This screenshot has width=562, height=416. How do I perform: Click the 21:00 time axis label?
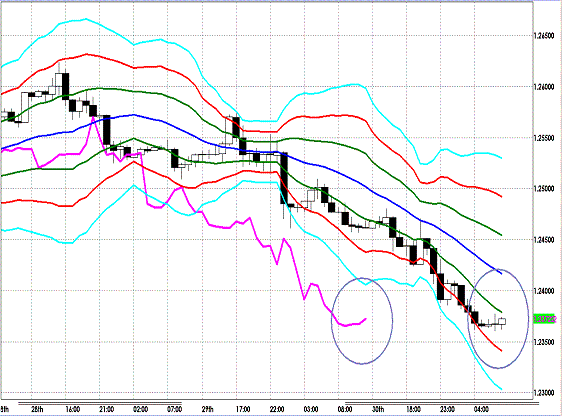(106, 409)
